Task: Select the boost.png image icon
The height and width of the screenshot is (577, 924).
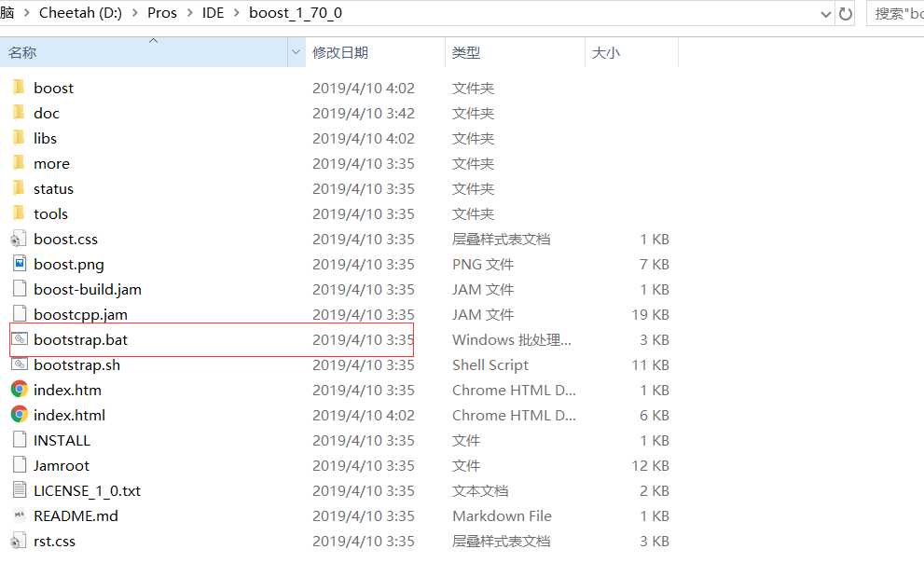Action: [20, 264]
